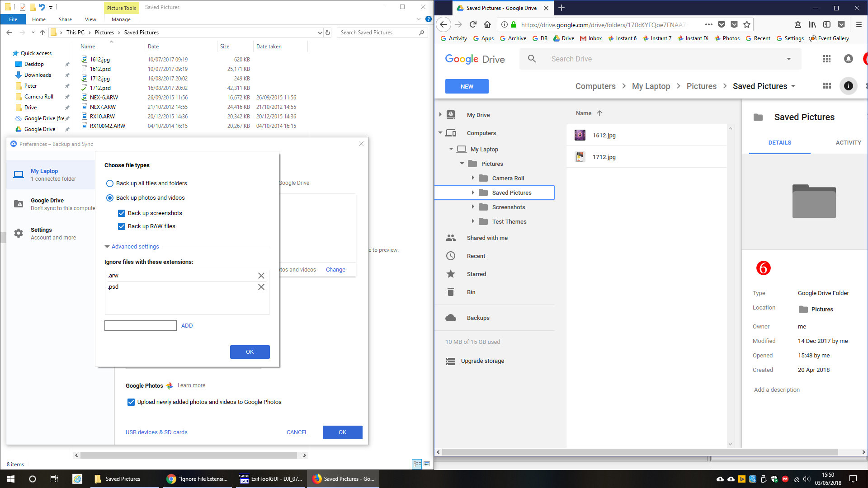The width and height of the screenshot is (868, 488).
Task: Switch to the ACTIVITY tab
Action: click(848, 143)
